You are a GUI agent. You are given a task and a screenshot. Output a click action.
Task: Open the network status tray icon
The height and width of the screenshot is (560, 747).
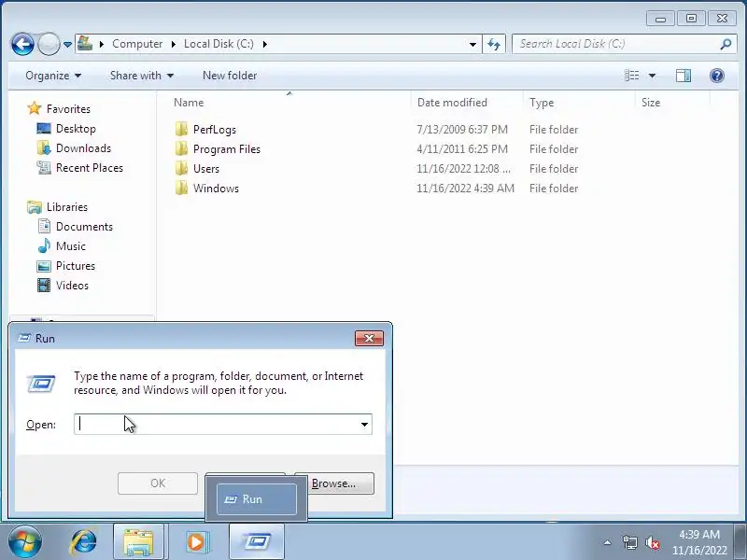629,542
